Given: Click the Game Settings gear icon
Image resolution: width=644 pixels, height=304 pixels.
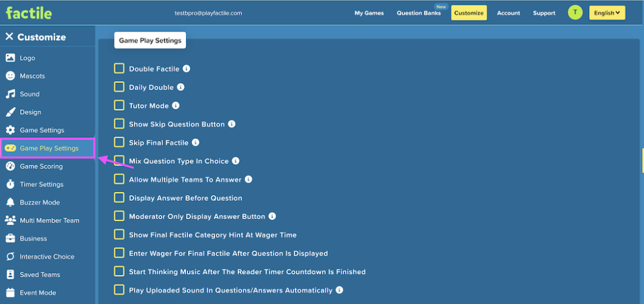Looking at the screenshot, I should tap(10, 130).
